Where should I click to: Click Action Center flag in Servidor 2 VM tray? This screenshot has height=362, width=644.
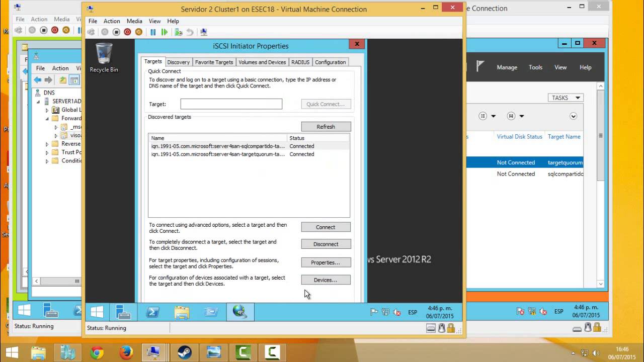374,312
